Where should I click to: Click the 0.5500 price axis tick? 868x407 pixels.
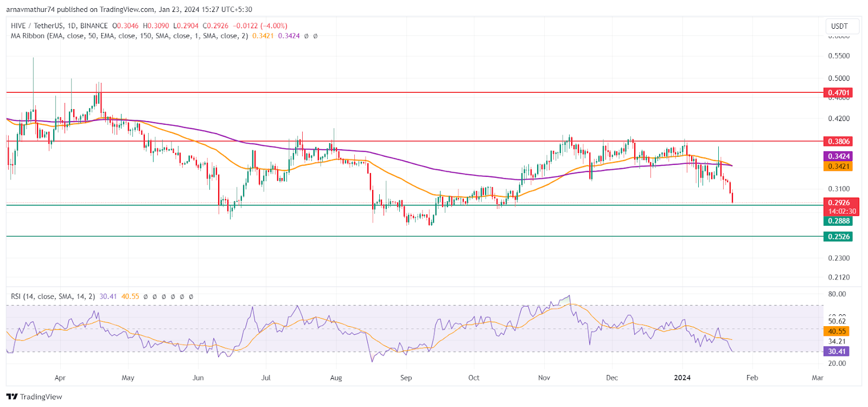coord(839,56)
